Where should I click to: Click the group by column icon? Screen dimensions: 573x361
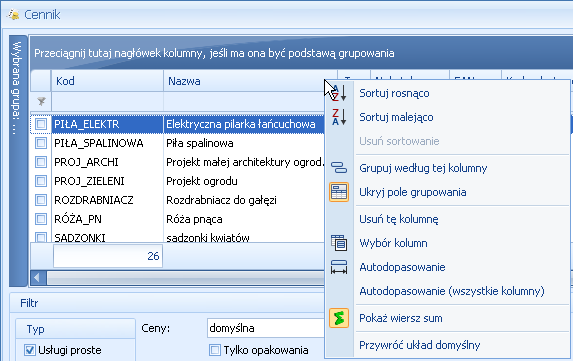click(x=339, y=168)
